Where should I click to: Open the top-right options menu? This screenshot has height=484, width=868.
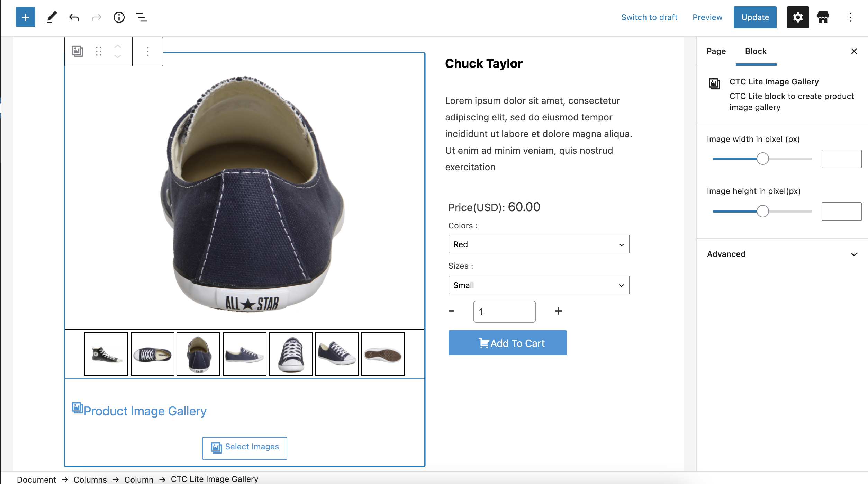pyautogui.click(x=850, y=17)
